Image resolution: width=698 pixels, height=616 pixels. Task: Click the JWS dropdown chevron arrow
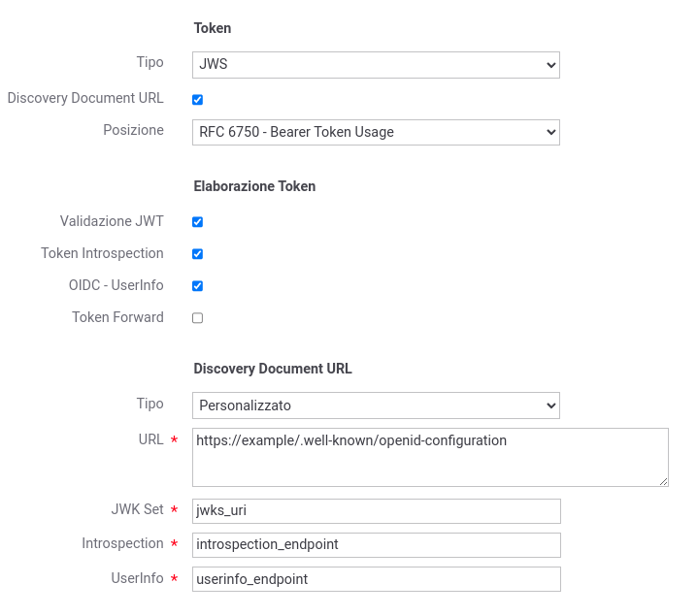coord(550,65)
